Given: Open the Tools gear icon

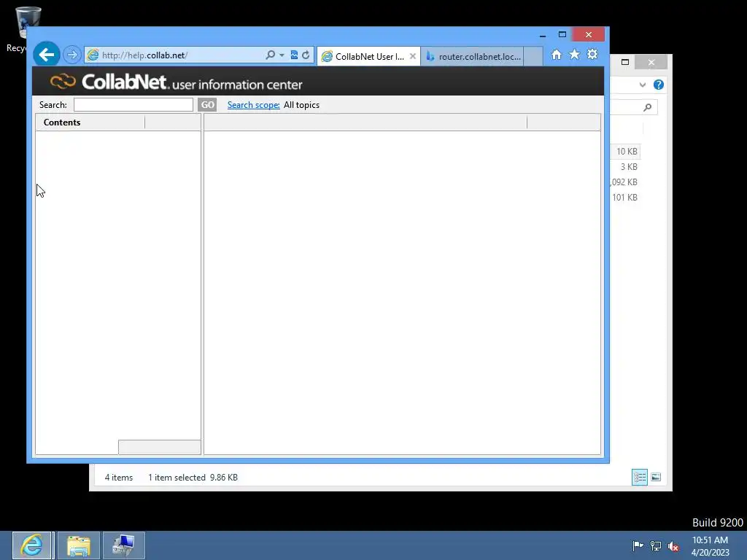Looking at the screenshot, I should pos(592,54).
